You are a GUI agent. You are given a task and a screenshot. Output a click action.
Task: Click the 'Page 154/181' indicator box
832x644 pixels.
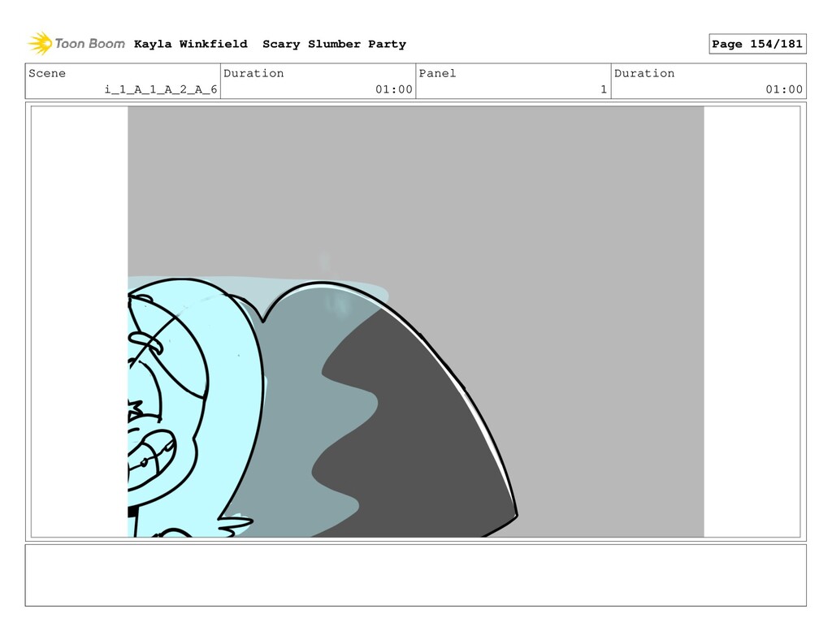point(757,44)
